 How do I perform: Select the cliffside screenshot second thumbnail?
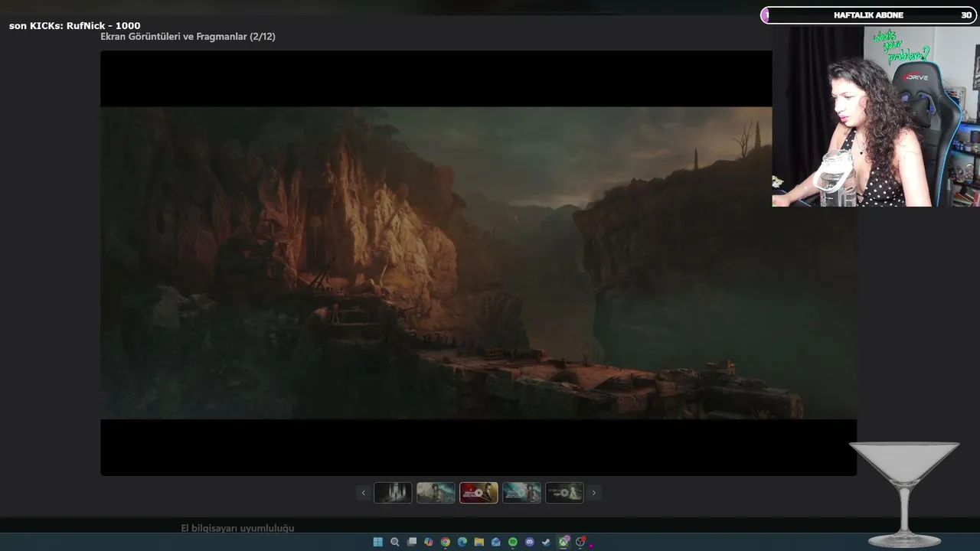click(436, 493)
